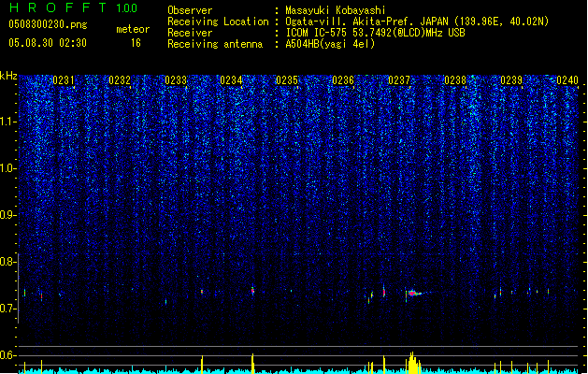Click the meteor count 16
Screen dimensions: 588x374
(136, 43)
